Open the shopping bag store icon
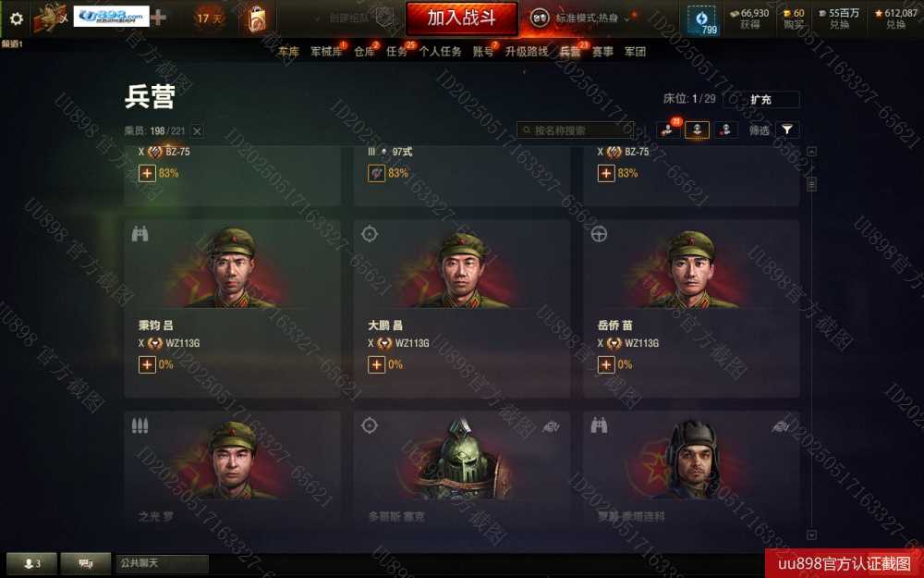The image size is (924, 578). pos(257,18)
